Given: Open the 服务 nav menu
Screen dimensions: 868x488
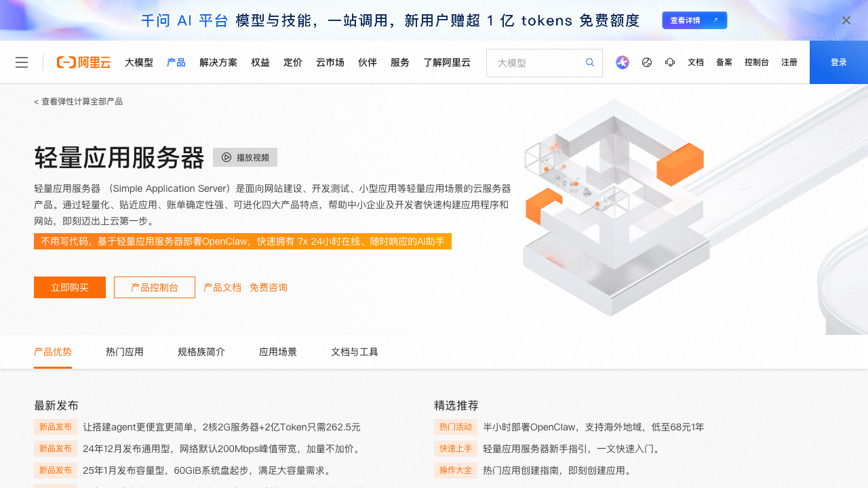Looking at the screenshot, I should tap(400, 62).
